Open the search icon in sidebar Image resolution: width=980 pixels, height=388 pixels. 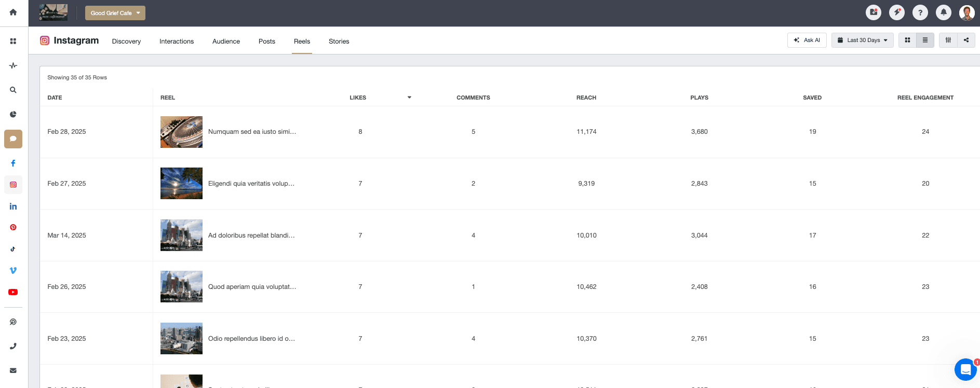tap(13, 90)
